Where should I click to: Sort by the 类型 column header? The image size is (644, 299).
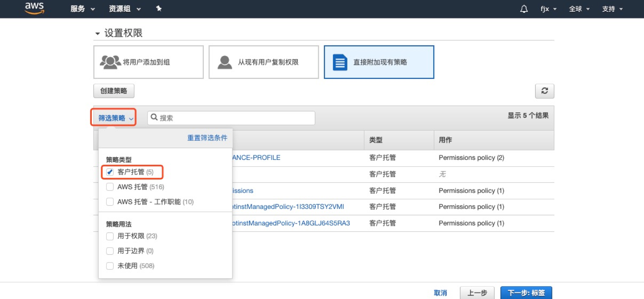[376, 140]
